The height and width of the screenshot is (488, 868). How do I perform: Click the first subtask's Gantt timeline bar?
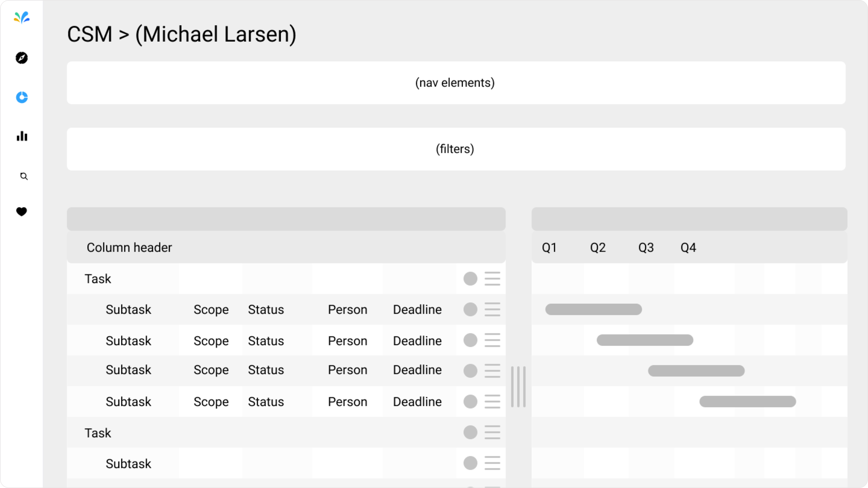594,309
